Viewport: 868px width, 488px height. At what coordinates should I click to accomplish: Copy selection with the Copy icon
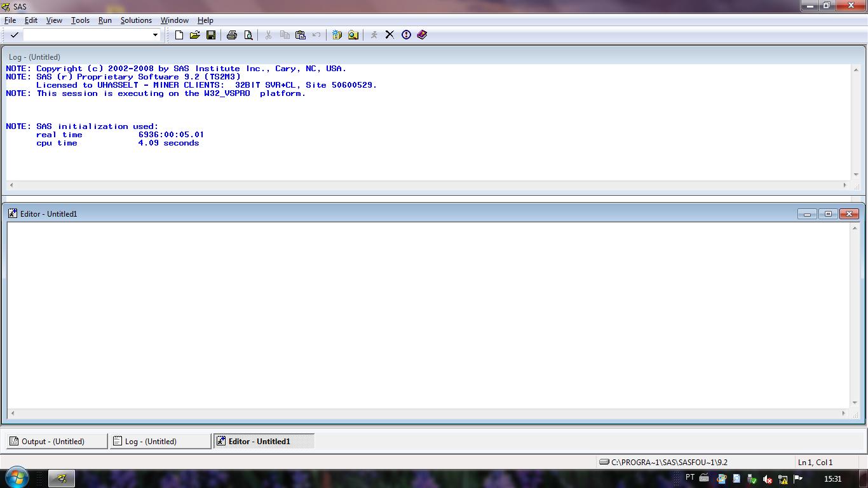pos(285,35)
